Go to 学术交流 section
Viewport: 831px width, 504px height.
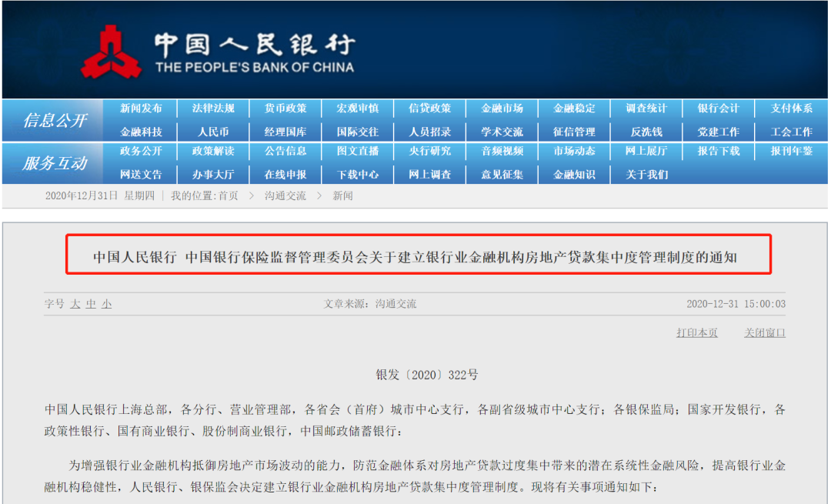click(x=502, y=132)
